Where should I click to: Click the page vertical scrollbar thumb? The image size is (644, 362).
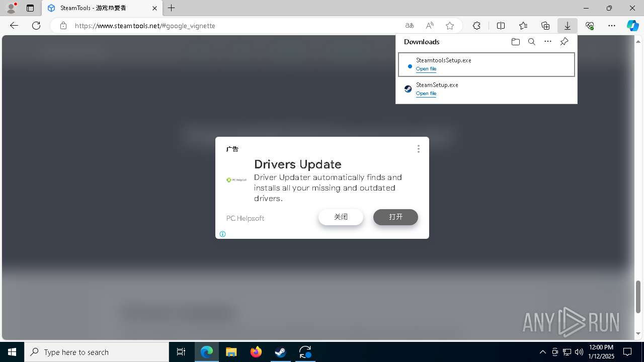click(x=638, y=297)
